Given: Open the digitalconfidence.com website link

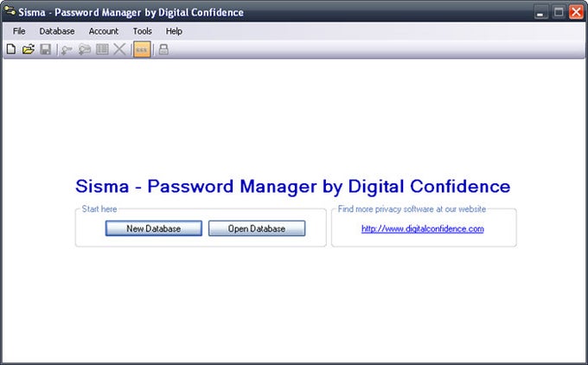Looking at the screenshot, I should [423, 228].
